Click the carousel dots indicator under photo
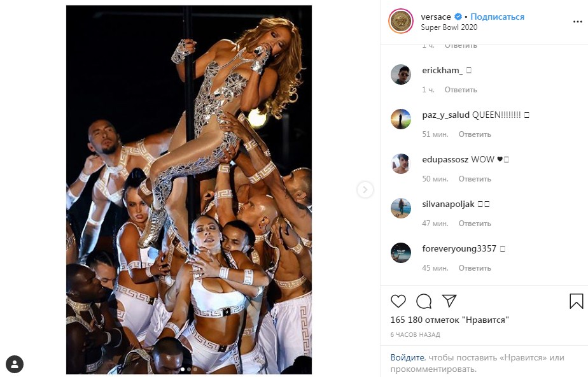 189,369
